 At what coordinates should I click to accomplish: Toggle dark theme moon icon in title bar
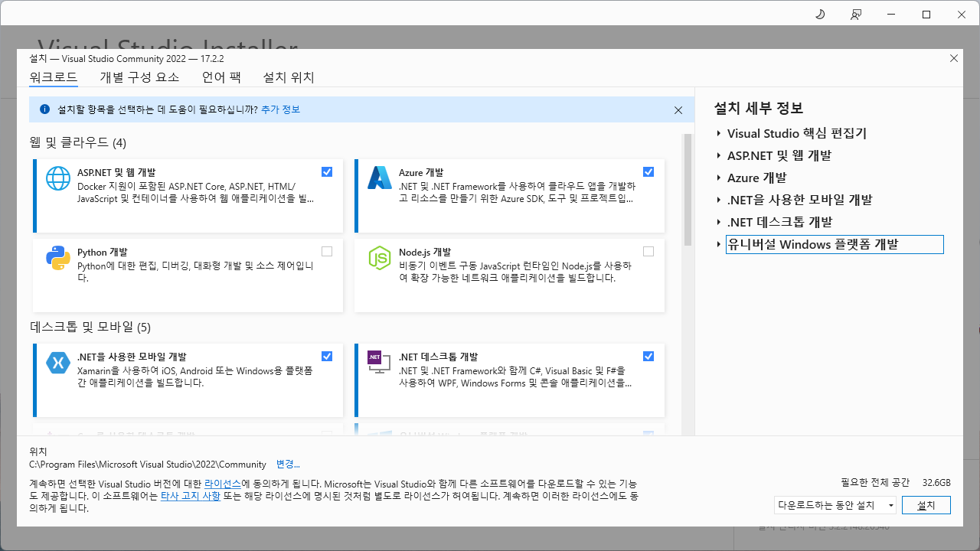819,15
